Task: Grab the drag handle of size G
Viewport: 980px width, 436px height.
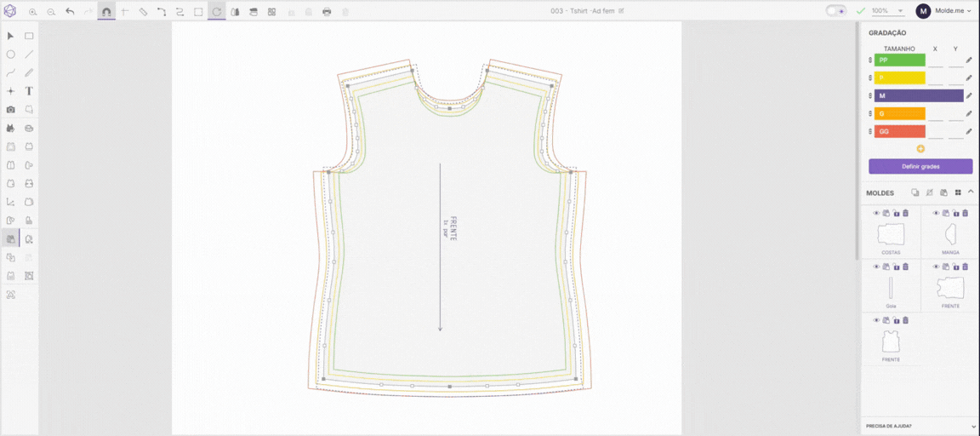Action: click(870, 114)
